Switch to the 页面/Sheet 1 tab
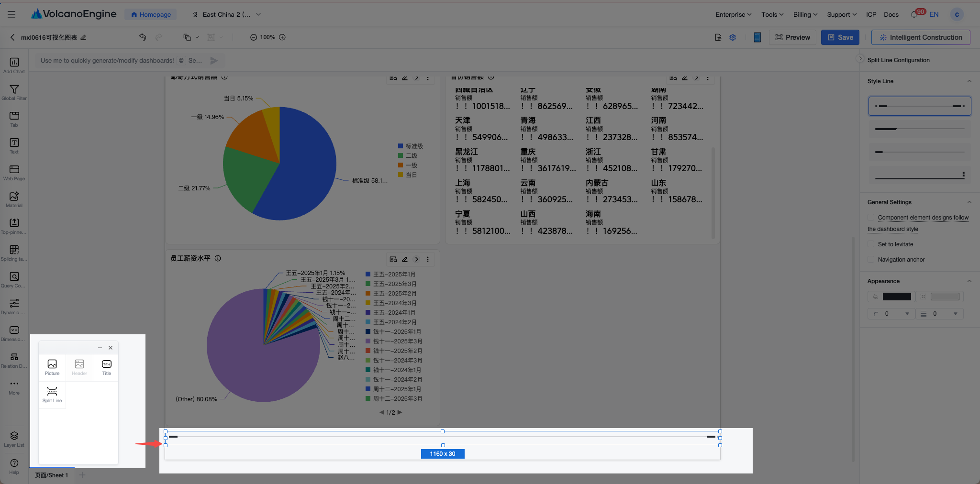The height and width of the screenshot is (484, 980). 52,475
